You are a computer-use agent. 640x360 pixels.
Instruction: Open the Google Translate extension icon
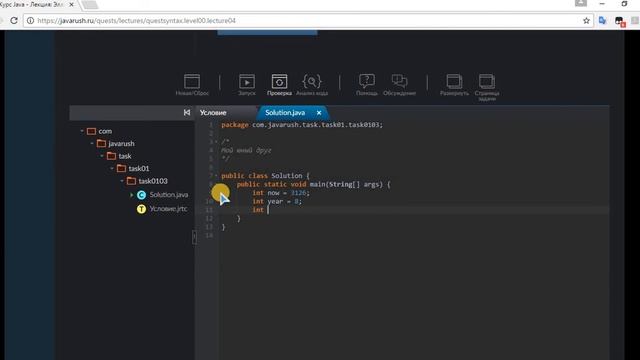(602, 20)
